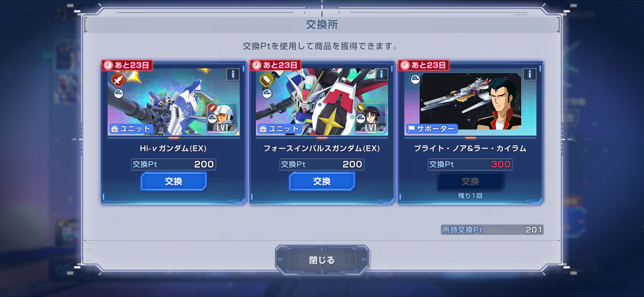644x297 pixels.
Task: Select the Amuro pilot portrait LV1
Action: [x=222, y=117]
